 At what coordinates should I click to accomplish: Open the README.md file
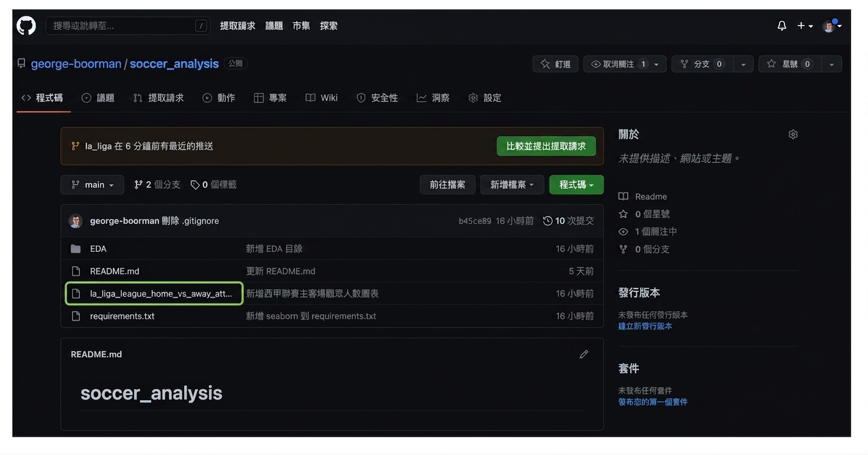point(115,271)
